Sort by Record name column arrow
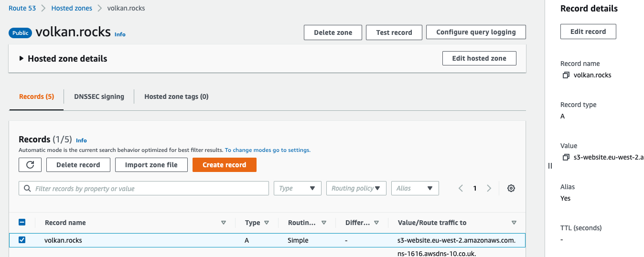644x257 pixels. coord(224,223)
